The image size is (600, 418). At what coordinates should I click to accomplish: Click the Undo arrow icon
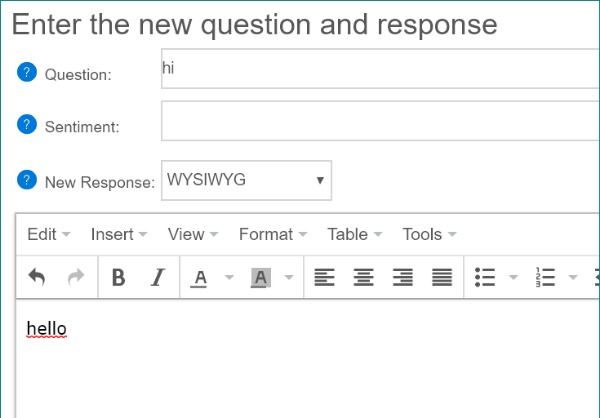(x=37, y=277)
